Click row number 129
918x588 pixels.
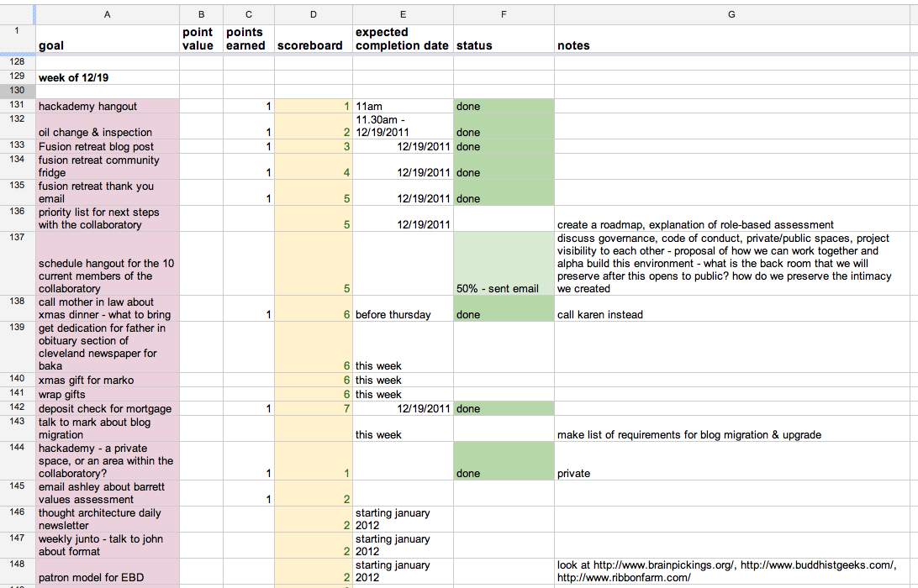pyautogui.click(x=17, y=76)
